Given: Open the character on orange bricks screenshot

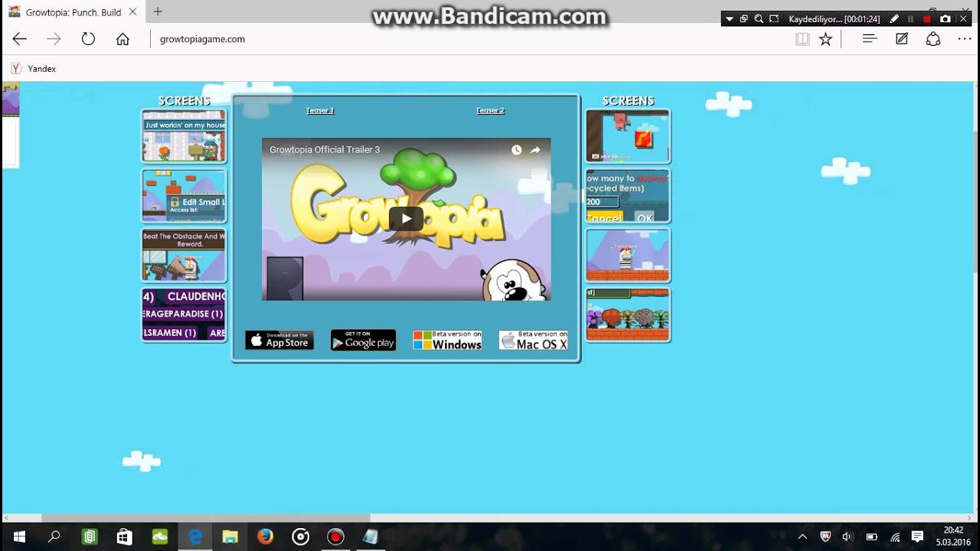Looking at the screenshot, I should [628, 256].
